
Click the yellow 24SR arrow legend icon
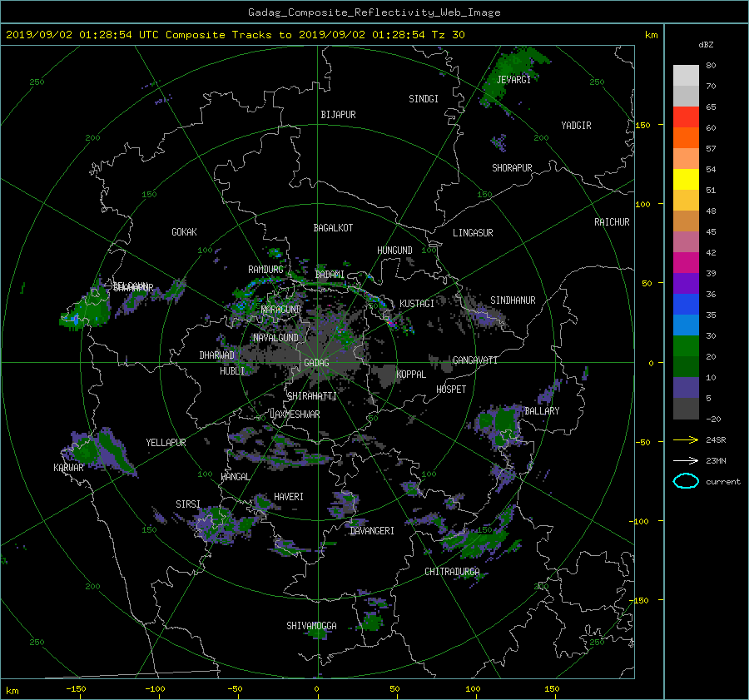point(686,439)
